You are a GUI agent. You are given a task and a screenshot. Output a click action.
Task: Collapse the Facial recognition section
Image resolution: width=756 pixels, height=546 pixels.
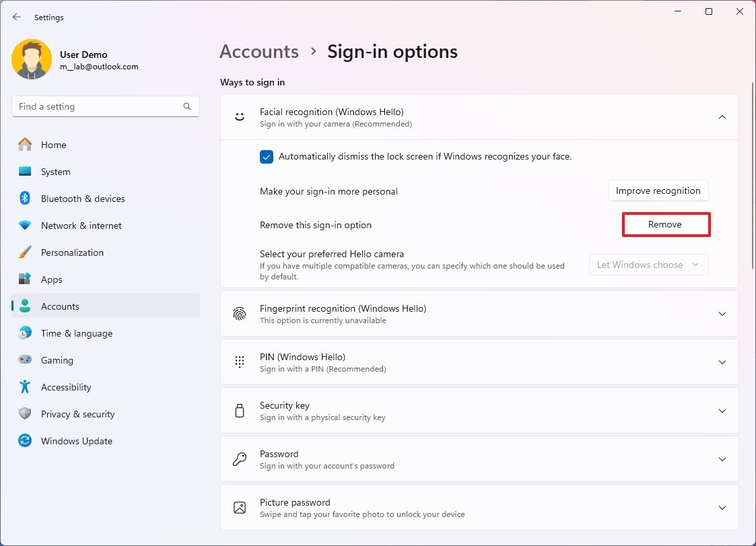pos(722,116)
